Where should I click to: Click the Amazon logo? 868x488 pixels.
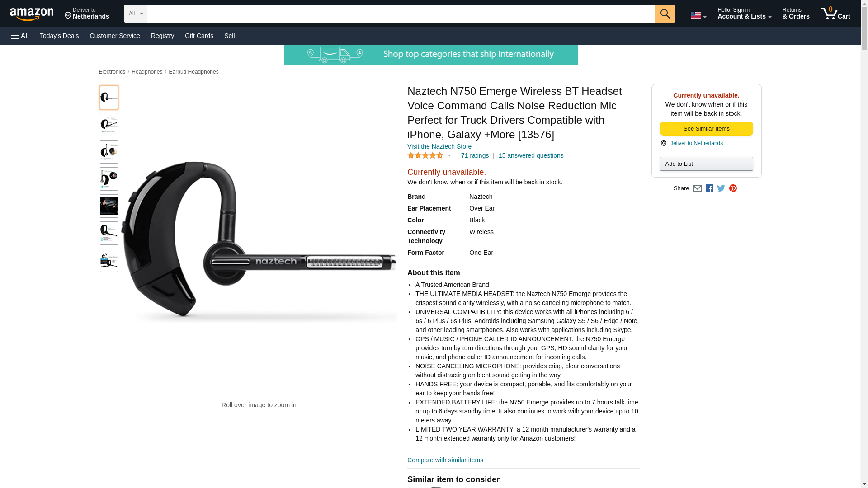[x=32, y=14]
